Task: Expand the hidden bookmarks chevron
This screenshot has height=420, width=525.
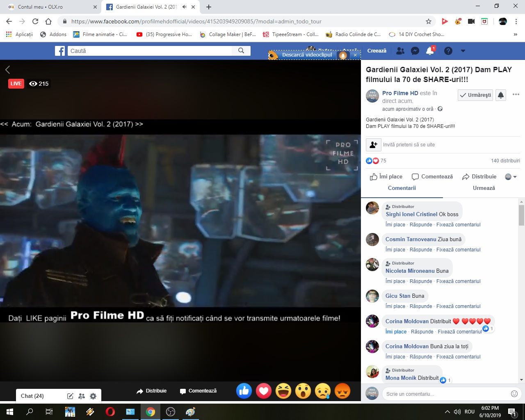Action: click(x=516, y=34)
